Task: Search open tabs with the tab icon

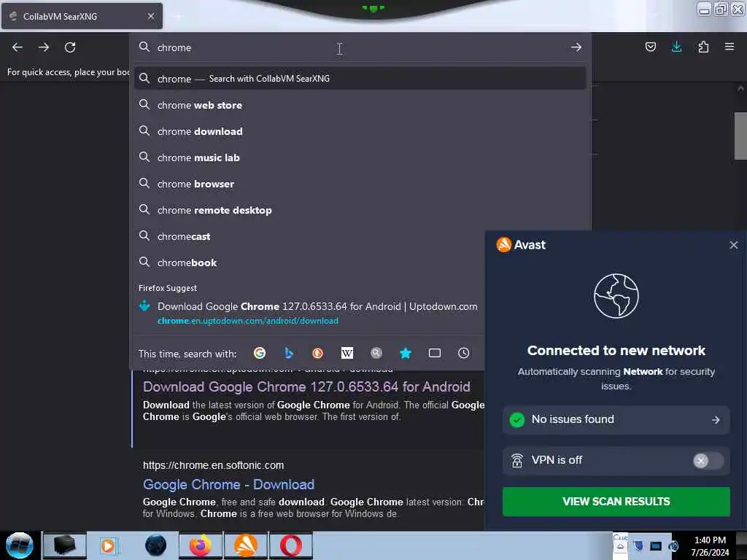Action: tap(435, 353)
